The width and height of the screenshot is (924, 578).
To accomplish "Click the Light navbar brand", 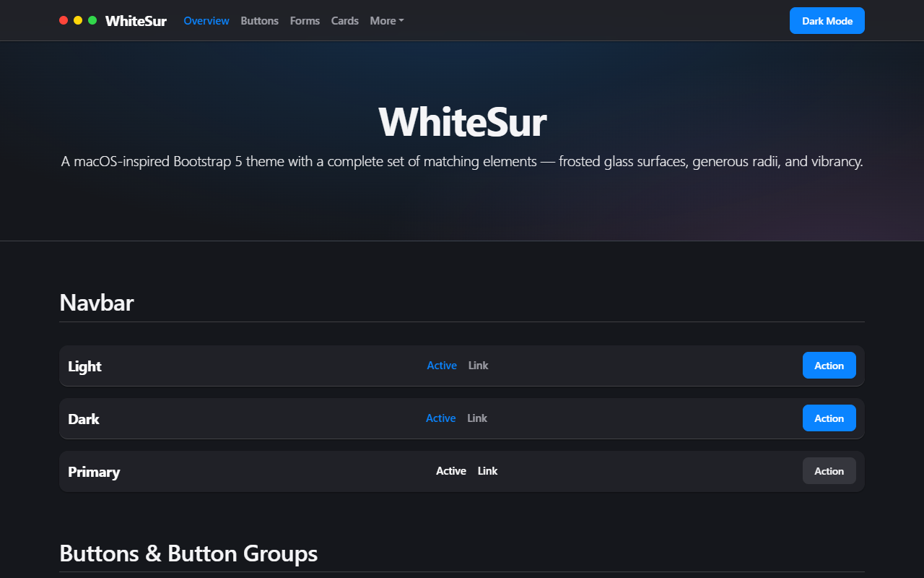I will coord(84,366).
